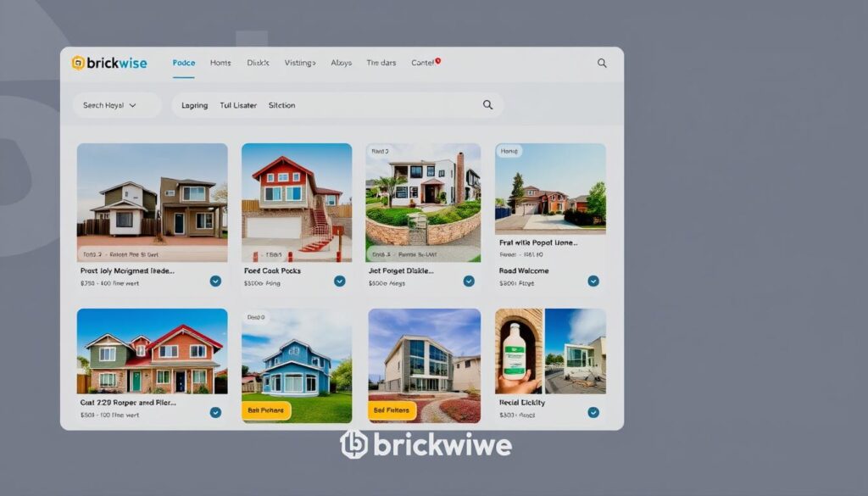Click the brickwiwe logo icon below the window

(353, 445)
